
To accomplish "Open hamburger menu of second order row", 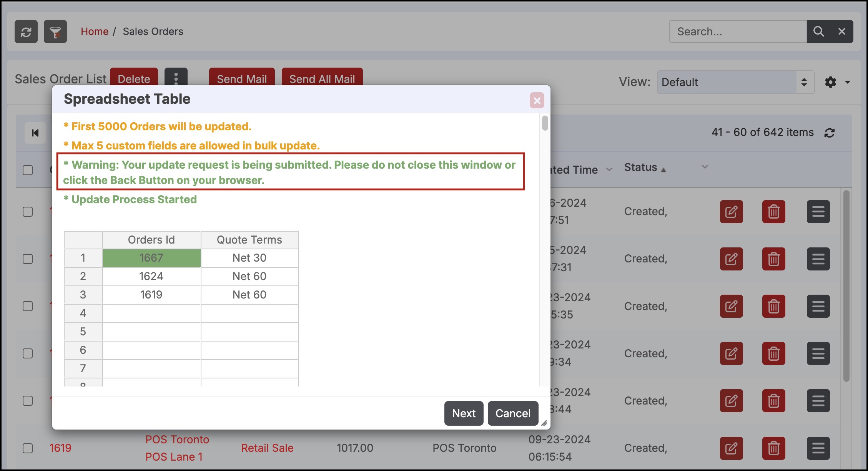I will [818, 259].
